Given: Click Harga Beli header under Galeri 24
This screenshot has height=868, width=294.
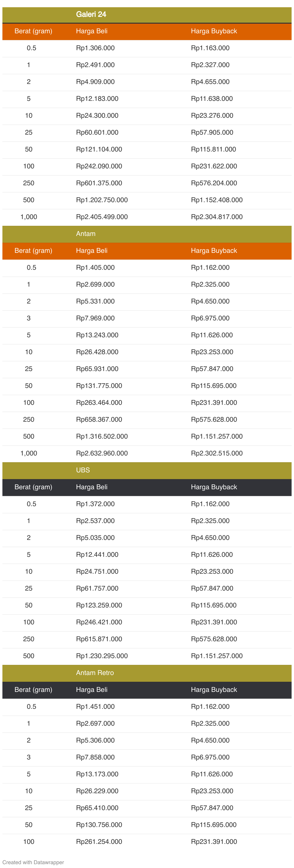Looking at the screenshot, I should point(92,31).
